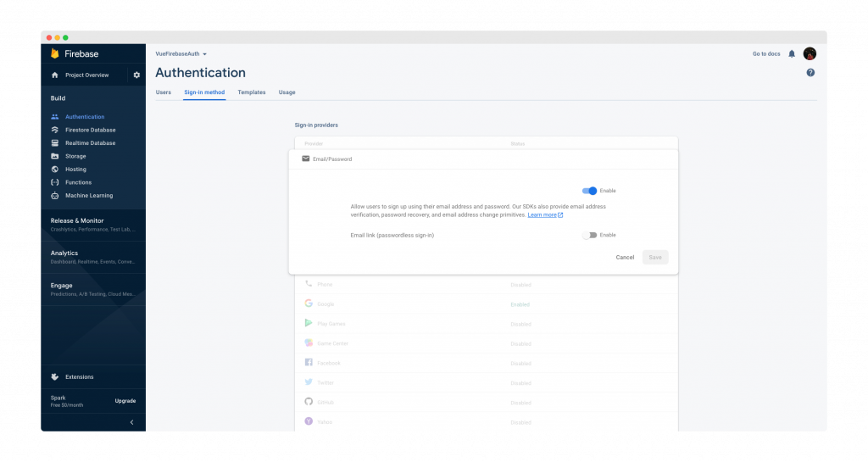Image resolution: width=868 pixels, height=462 pixels.
Task: Open the Learn more link
Action: 542,215
